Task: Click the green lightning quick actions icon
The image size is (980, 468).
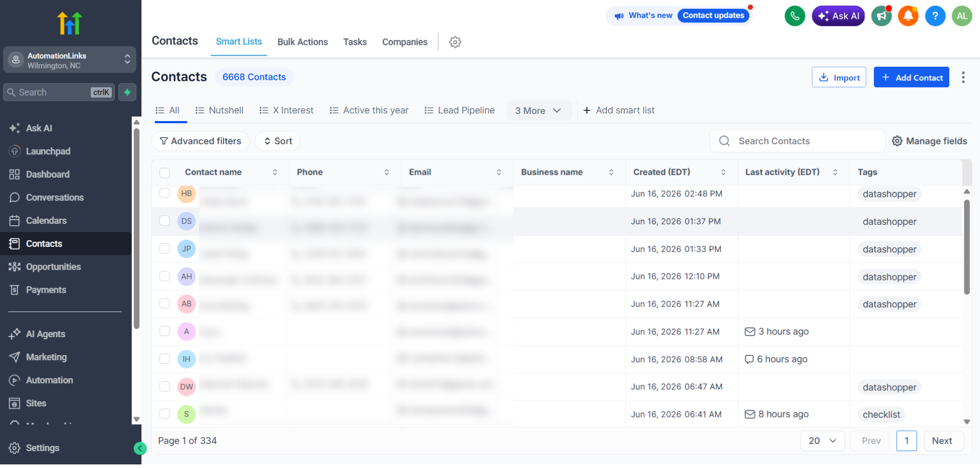Action: tap(127, 92)
